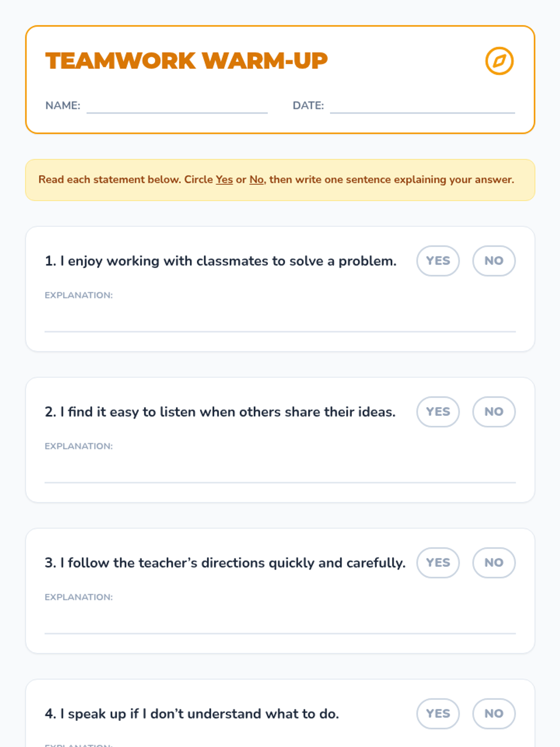Mark Yes for following teacher's directions
Screen dimensions: 560x747
[438, 563]
